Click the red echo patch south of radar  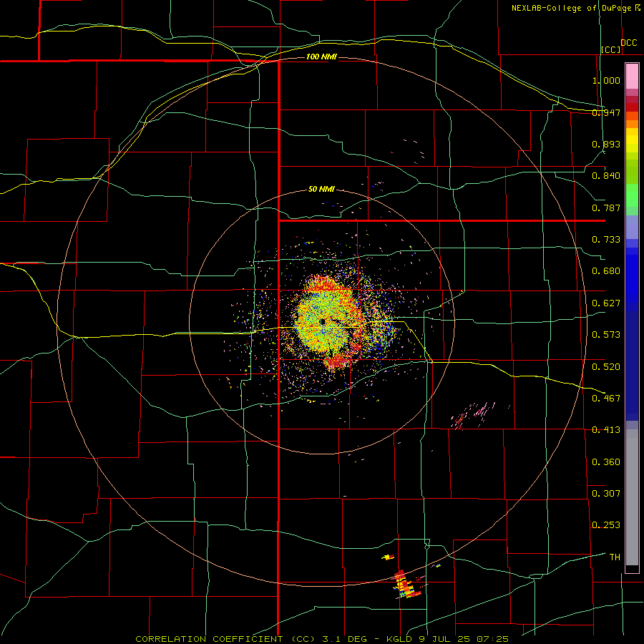click(338, 362)
